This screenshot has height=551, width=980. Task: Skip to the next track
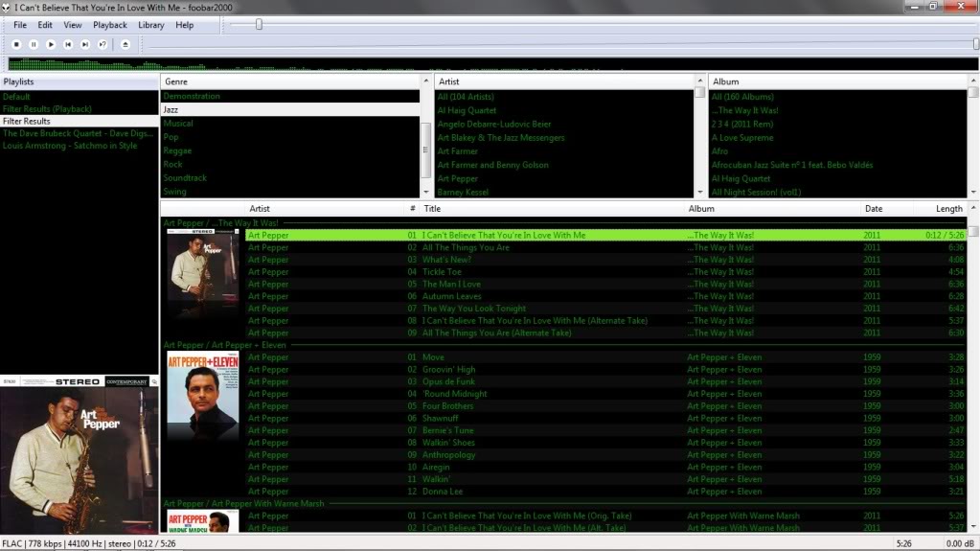[85, 44]
